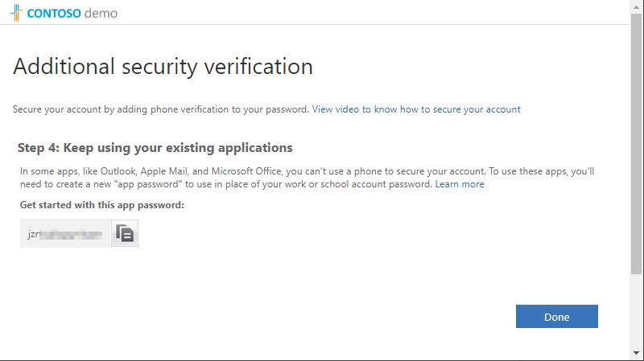
Task: Click the Secure your account intro sentence
Action: click(161, 109)
